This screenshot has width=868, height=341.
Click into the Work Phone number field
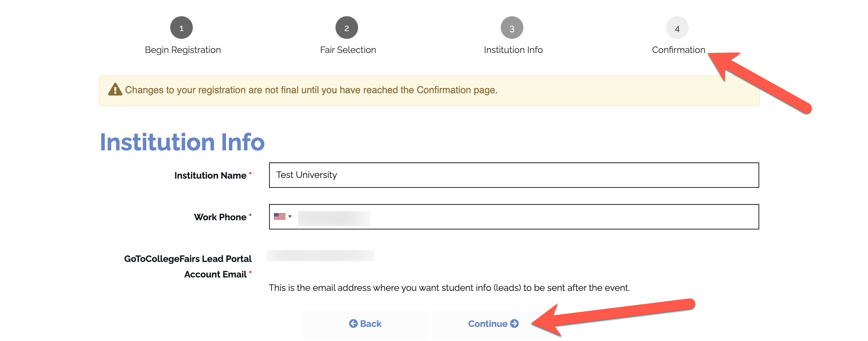[526, 217]
